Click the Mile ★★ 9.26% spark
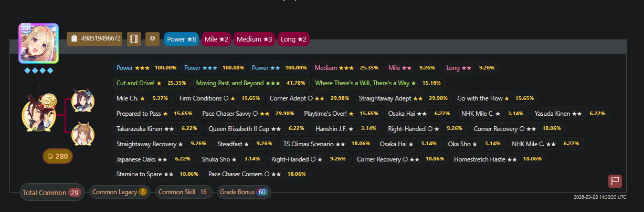 pos(411,68)
